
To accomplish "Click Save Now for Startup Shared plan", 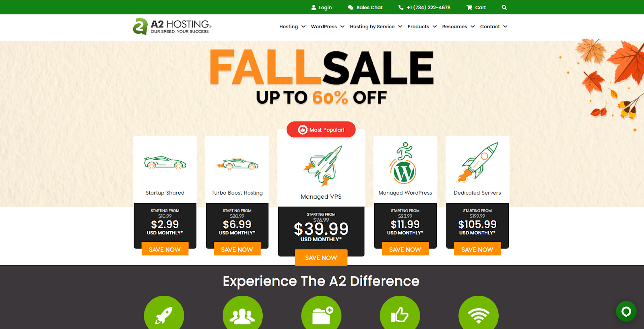I will (165, 249).
